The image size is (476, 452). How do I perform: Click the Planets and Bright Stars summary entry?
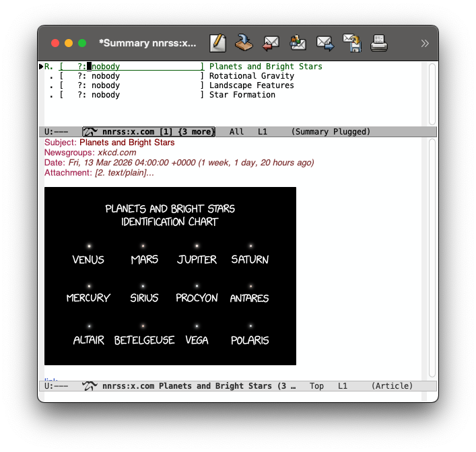click(265, 67)
